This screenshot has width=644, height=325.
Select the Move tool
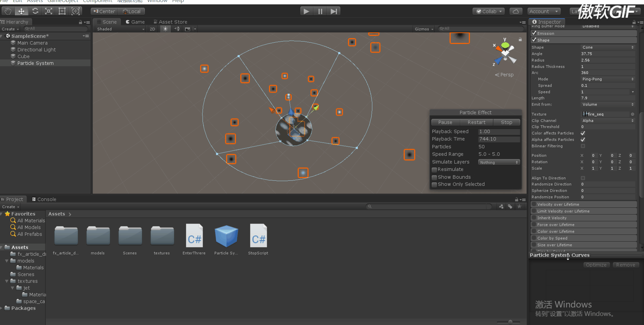[21, 11]
